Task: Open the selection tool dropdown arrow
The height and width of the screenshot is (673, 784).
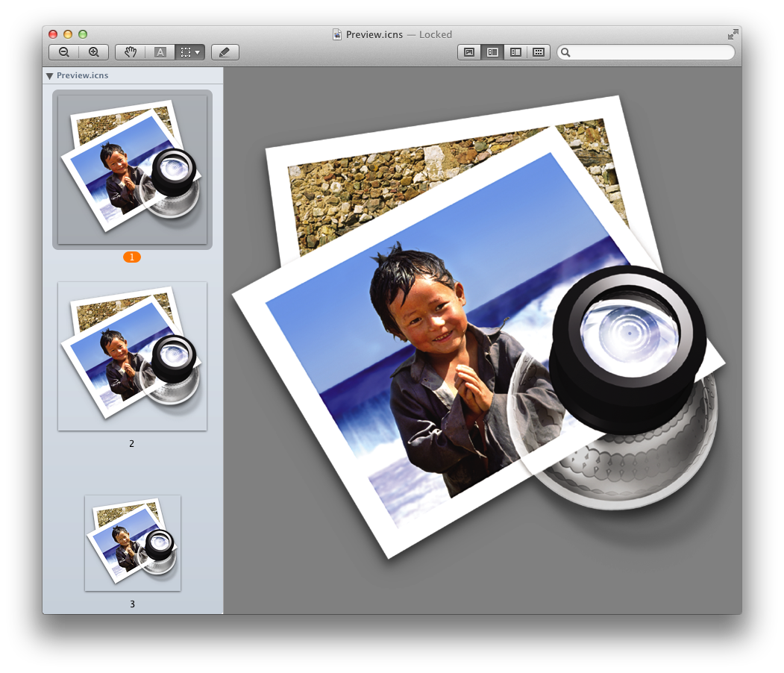Action: coord(198,52)
